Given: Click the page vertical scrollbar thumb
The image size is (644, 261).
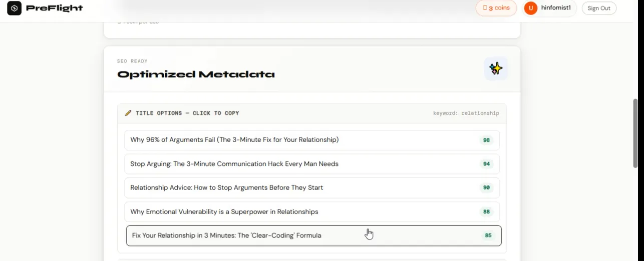Looking at the screenshot, I should [x=635, y=133].
